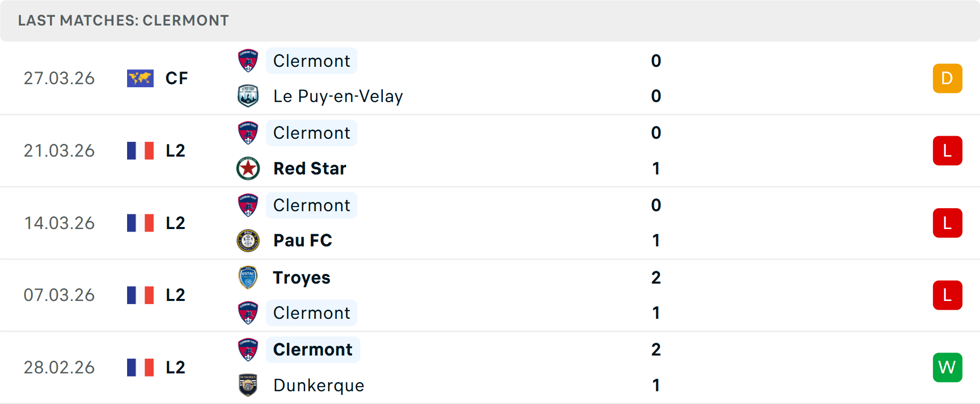Click the L badge for Troyes match
Image resolution: width=980 pixels, height=404 pixels.
pos(947,295)
